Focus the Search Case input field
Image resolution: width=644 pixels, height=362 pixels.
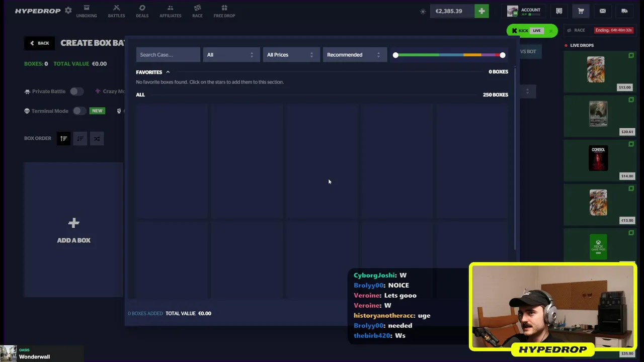168,55
